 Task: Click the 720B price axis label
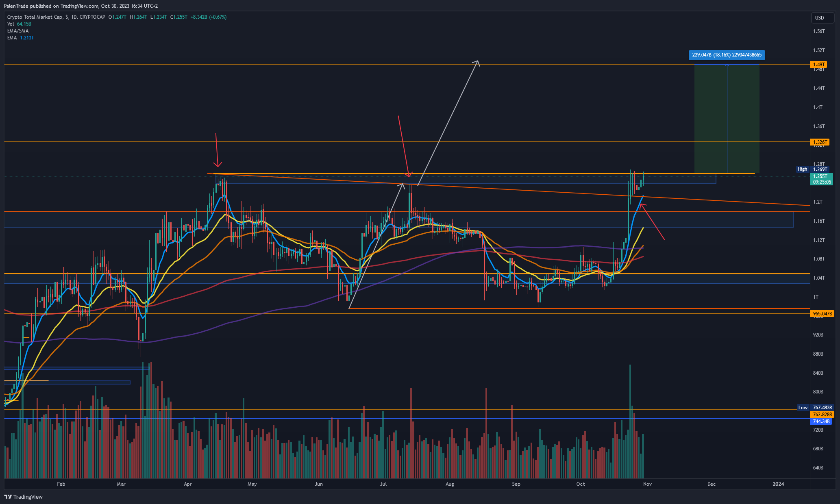(x=818, y=430)
